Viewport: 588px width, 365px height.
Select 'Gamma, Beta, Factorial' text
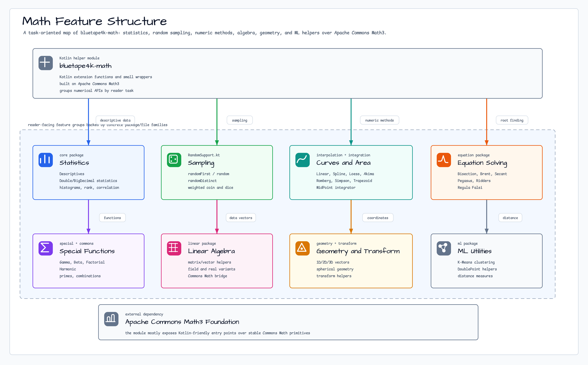click(x=82, y=262)
